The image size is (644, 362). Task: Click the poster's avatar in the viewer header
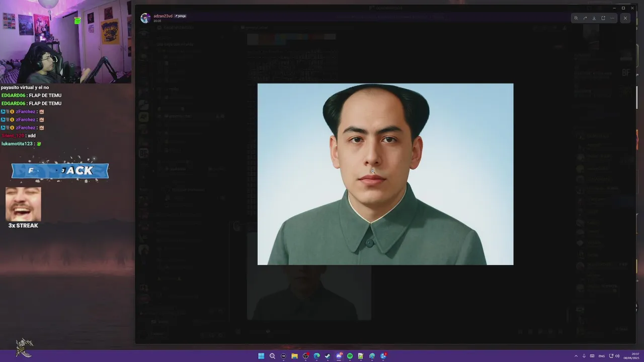pos(145,18)
